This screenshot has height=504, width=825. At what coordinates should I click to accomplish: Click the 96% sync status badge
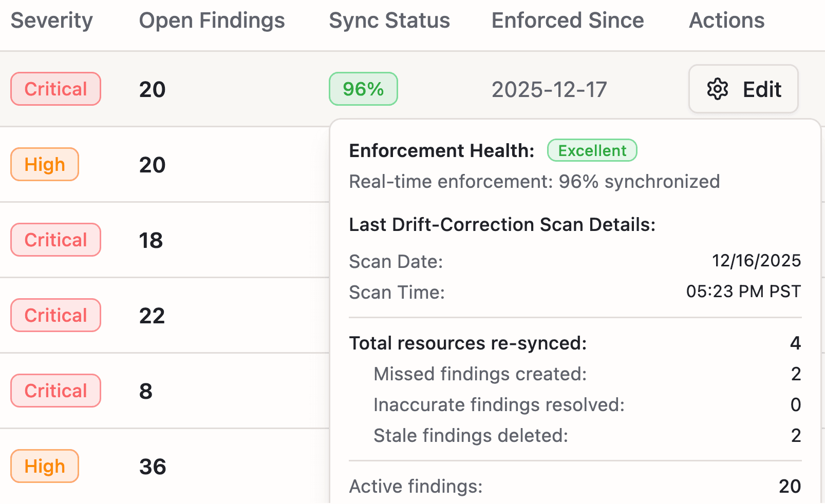(363, 89)
